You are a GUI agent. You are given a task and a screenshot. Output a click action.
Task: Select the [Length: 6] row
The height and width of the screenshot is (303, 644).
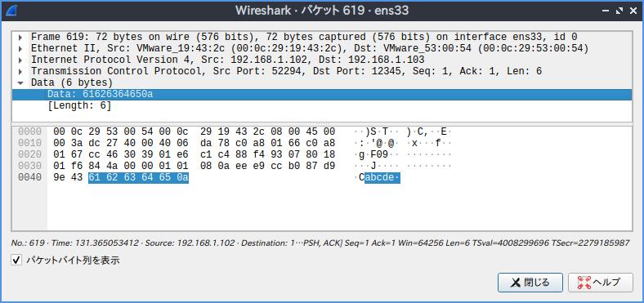pos(321,106)
